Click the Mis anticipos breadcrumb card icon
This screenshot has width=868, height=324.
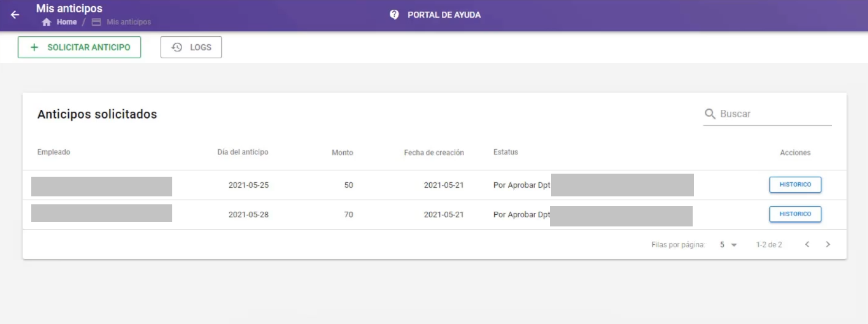click(x=96, y=22)
